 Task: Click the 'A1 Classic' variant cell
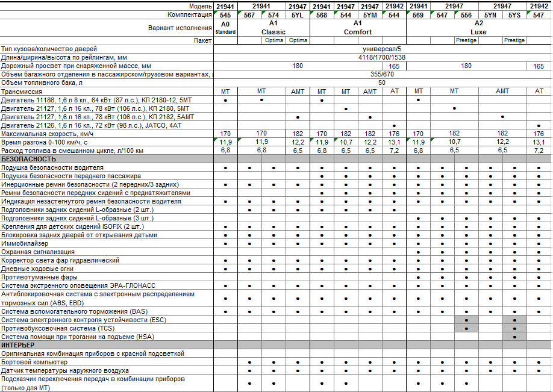[273, 28]
